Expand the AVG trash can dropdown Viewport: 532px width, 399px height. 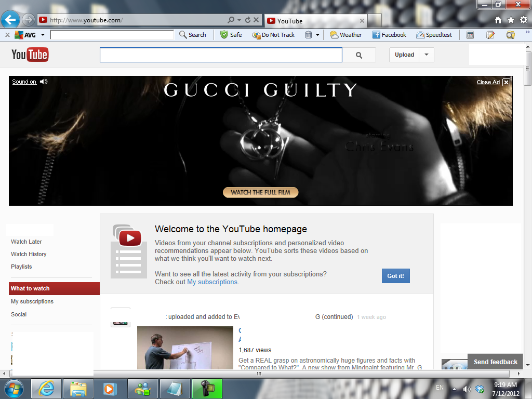coord(317,35)
